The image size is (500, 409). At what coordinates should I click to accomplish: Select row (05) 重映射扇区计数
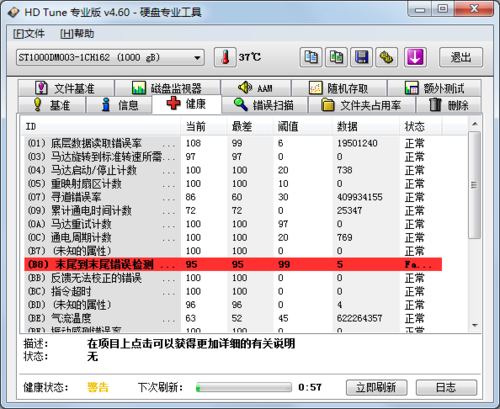233,184
